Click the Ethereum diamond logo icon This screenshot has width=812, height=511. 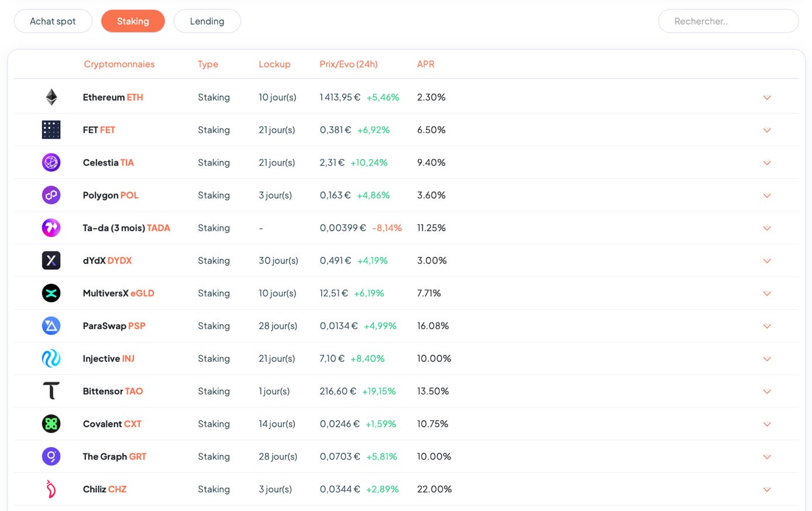pyautogui.click(x=51, y=97)
